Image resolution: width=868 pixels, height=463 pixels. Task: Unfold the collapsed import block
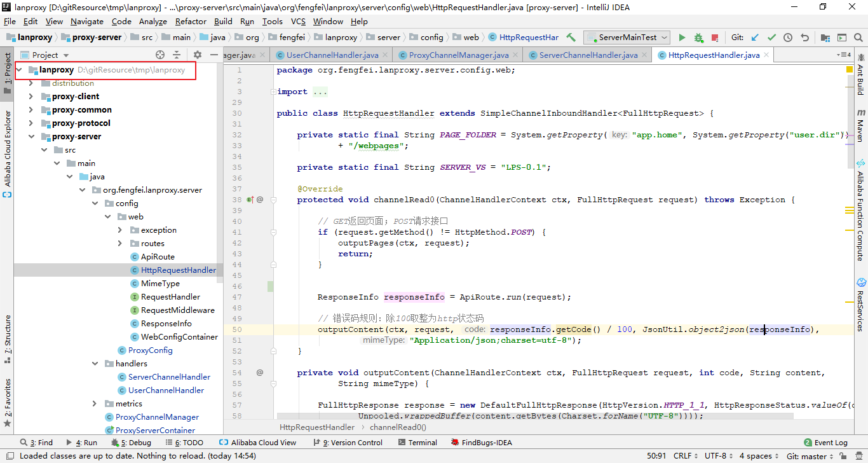[273, 92]
